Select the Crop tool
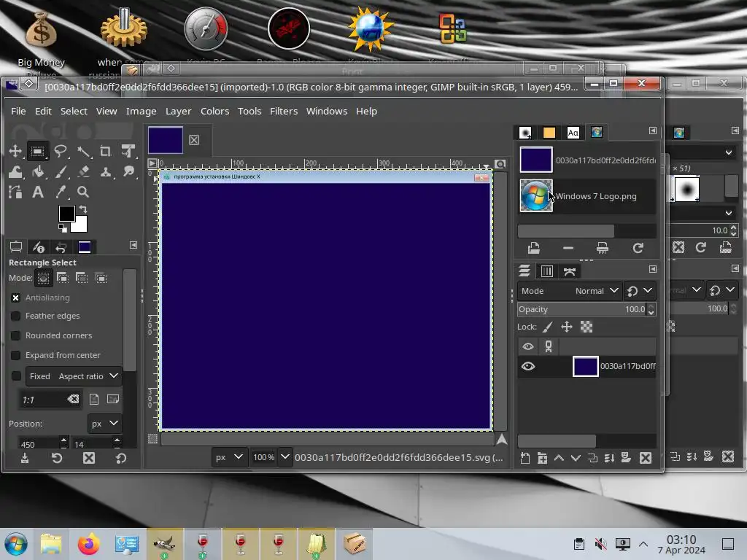747x560 pixels. 105,152
